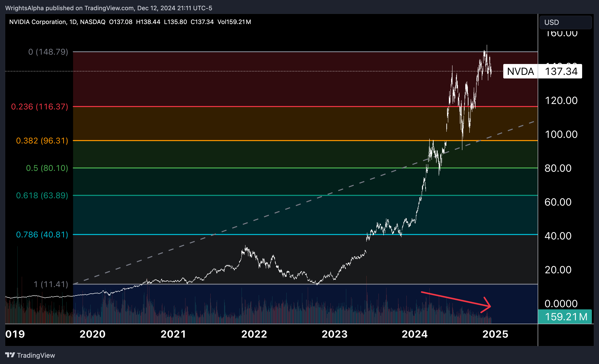
Task: Click the H138.44 high value
Action: click(x=148, y=22)
